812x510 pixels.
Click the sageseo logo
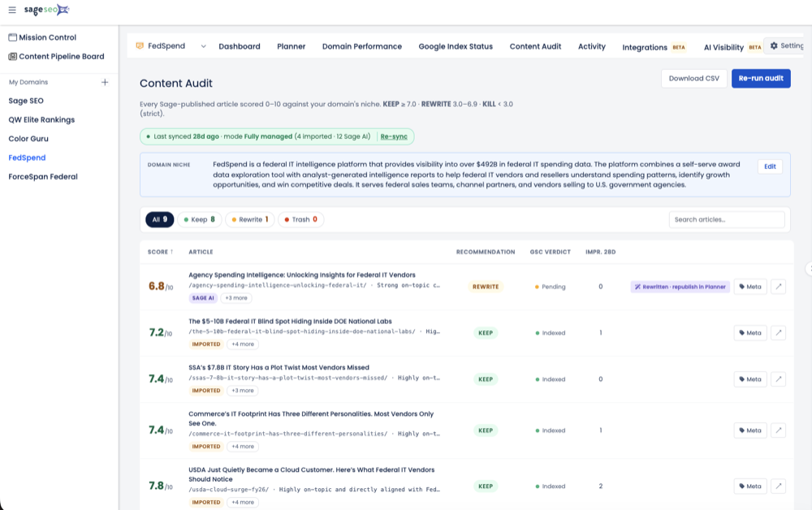(46, 9)
